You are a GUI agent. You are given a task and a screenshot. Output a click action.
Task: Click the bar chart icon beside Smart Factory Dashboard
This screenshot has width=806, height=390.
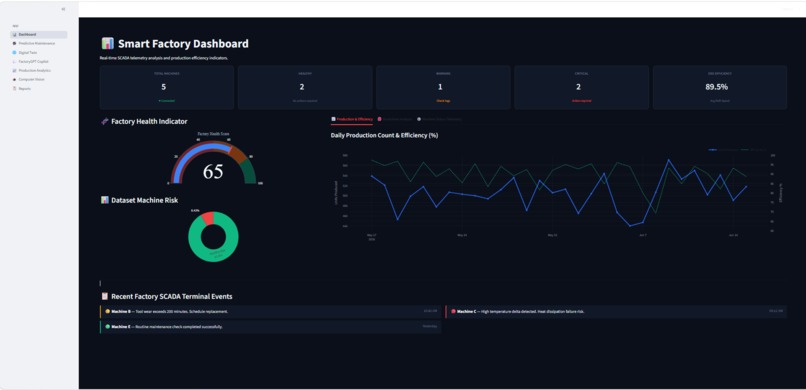[x=107, y=44]
